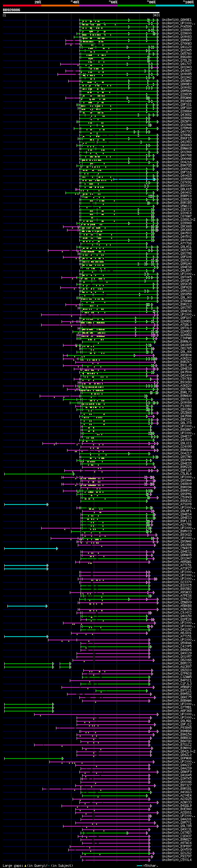This screenshot has height=868, width=197.
Task: Select subject label UniRef100_Q9FSG1
Action: point(176,104)
